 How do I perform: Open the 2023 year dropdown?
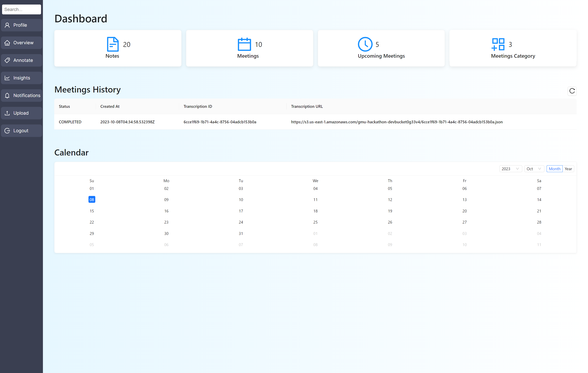(510, 169)
